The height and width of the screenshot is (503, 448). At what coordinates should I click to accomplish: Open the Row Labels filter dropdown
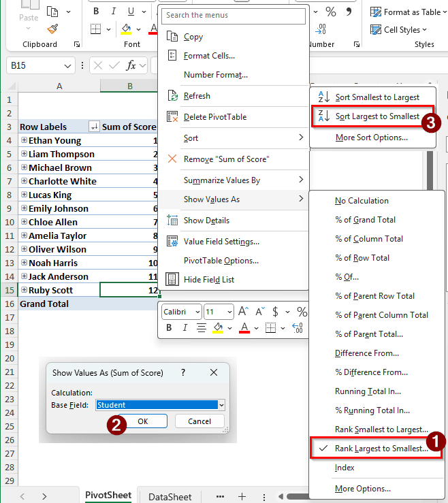click(x=94, y=127)
